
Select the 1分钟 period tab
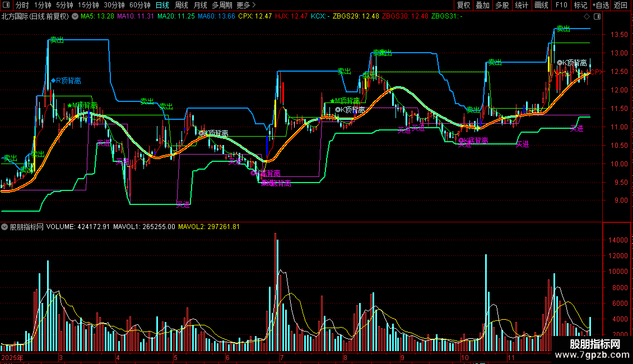click(43, 5)
